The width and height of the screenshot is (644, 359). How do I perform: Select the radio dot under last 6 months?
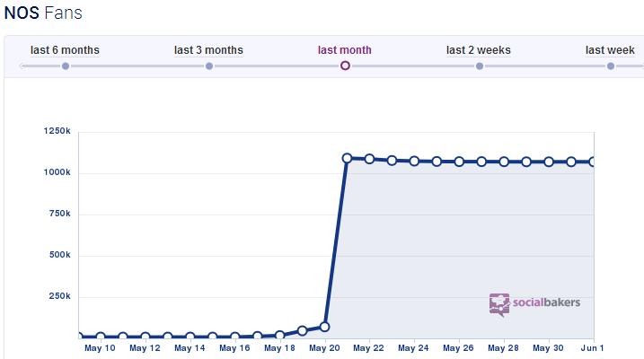[x=66, y=66]
